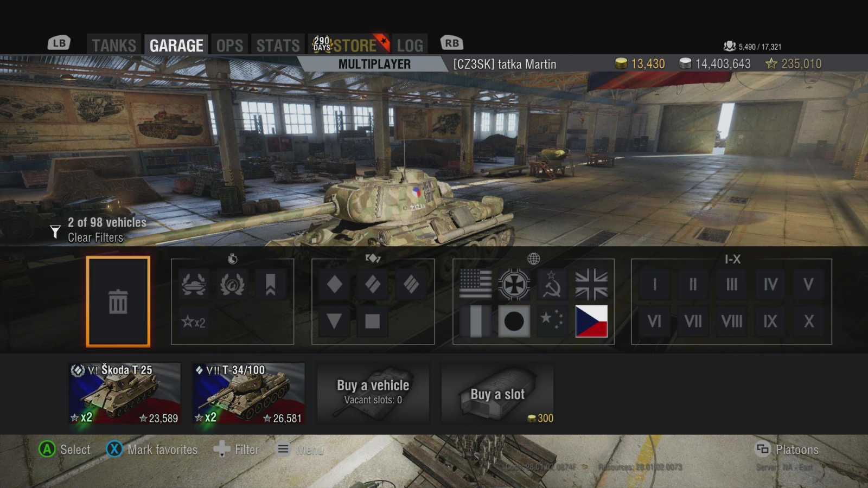This screenshot has width=868, height=488.
Task: Select the Škoda T 25 tank thumbnail
Action: 125,394
